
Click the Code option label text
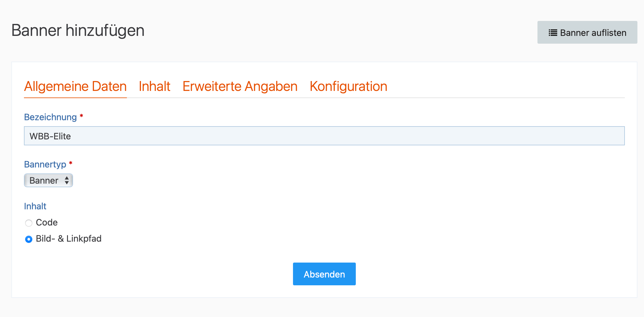point(47,222)
